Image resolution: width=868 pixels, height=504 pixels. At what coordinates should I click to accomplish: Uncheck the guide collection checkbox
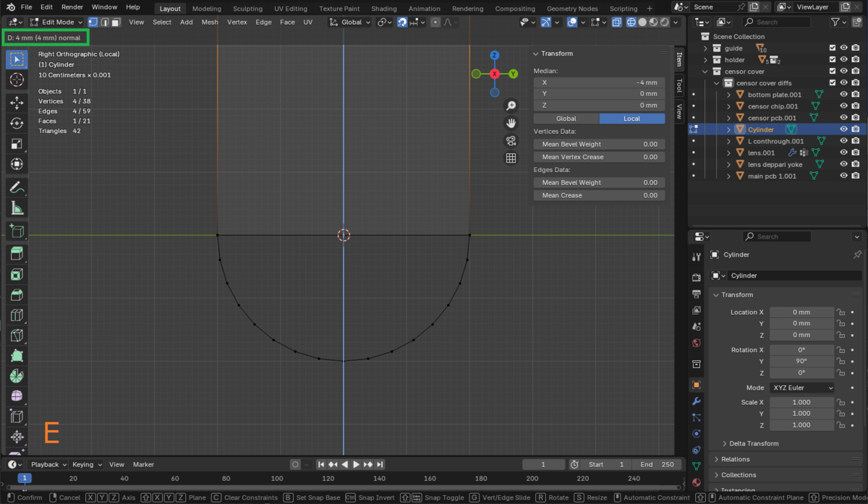click(x=832, y=48)
